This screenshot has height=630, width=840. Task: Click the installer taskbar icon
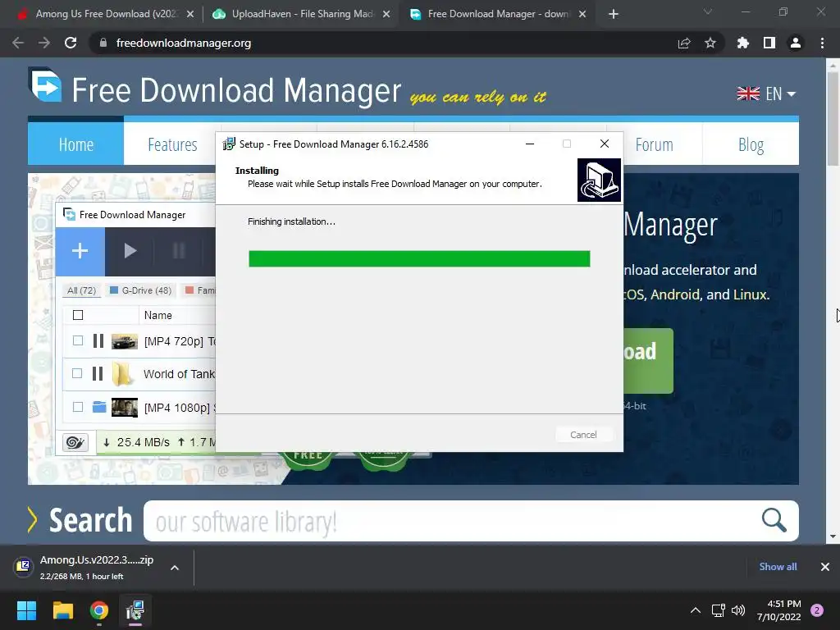(135, 610)
